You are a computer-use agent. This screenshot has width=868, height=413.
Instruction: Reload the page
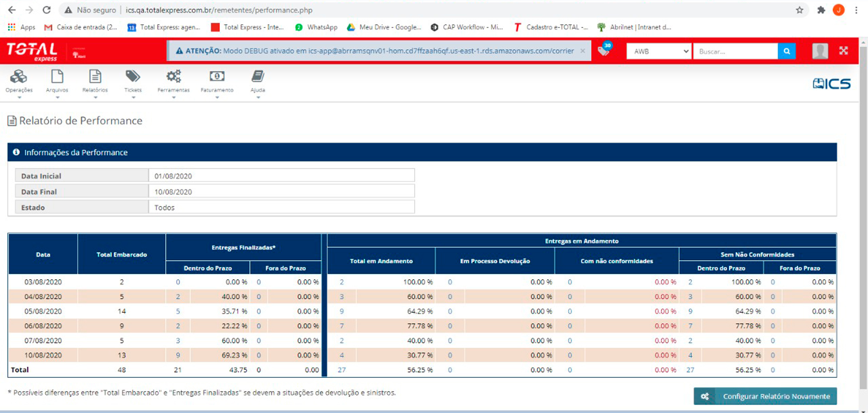coord(47,10)
